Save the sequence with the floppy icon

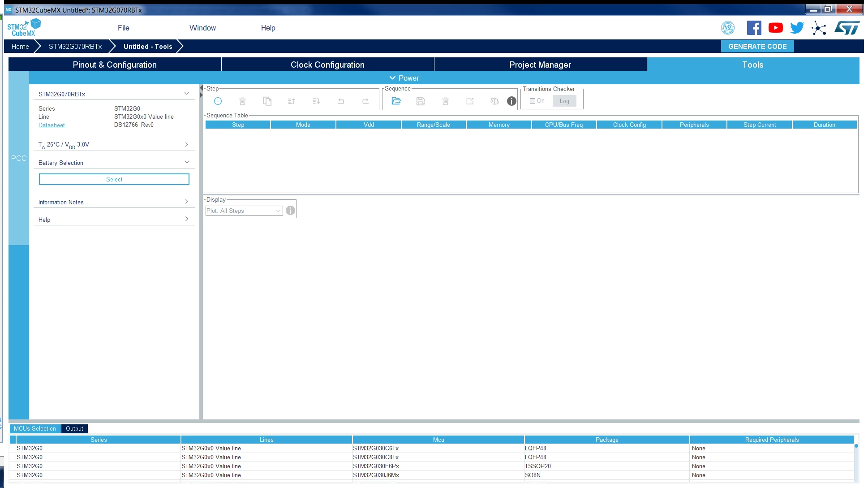pyautogui.click(x=421, y=101)
